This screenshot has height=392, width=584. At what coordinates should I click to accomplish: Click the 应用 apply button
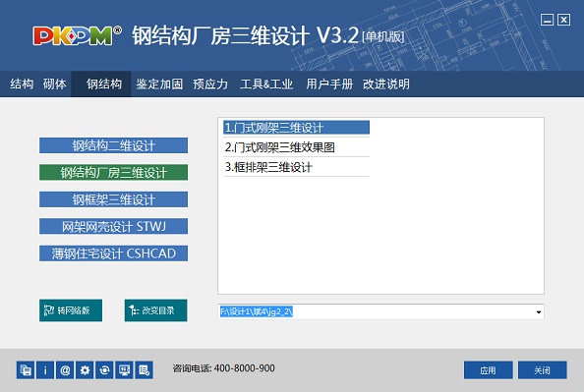[489, 370]
